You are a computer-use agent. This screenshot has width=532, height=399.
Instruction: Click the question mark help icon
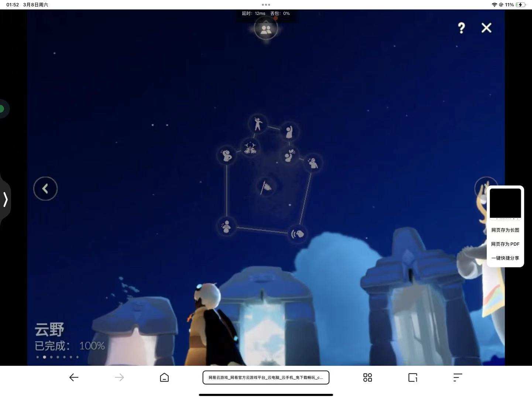[461, 28]
